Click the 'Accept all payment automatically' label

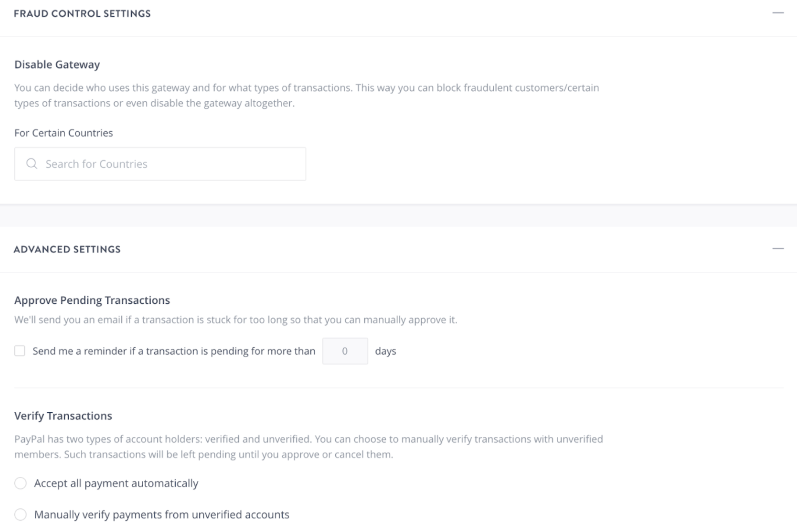(116, 484)
